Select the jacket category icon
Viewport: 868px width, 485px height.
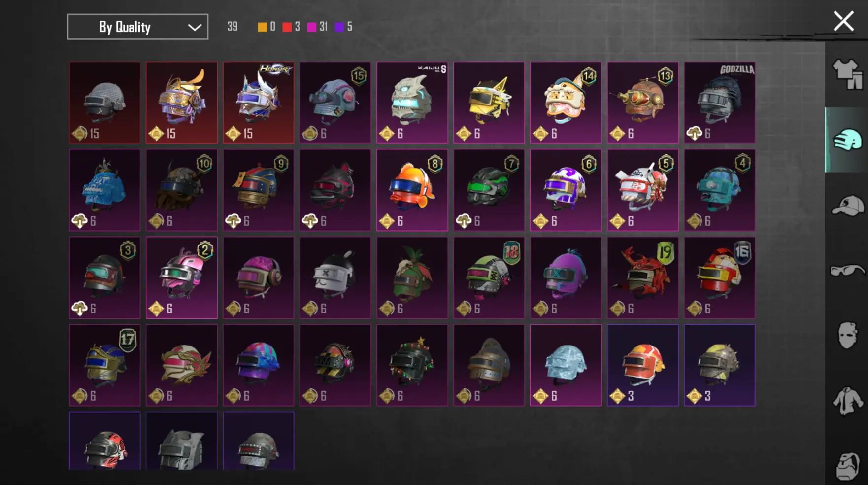tap(847, 401)
